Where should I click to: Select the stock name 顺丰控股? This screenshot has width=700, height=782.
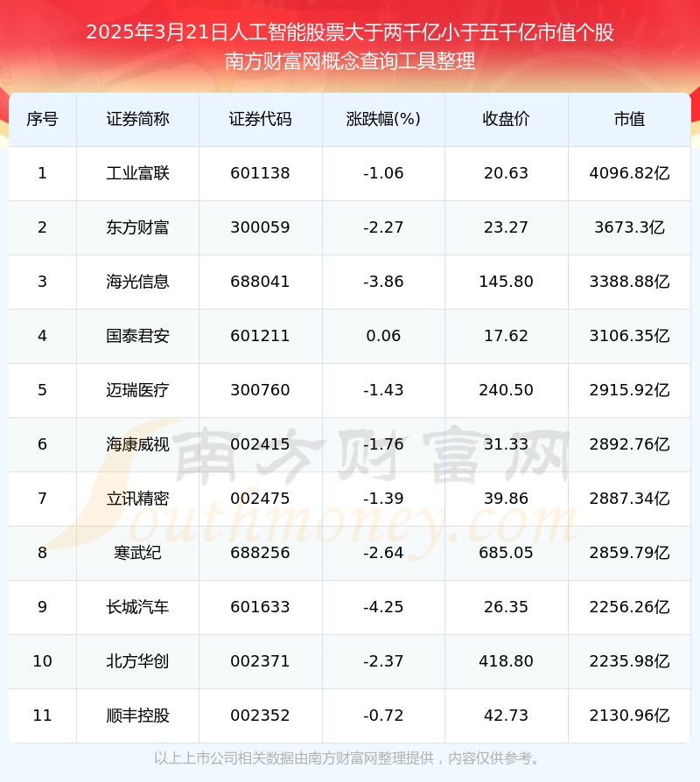coord(137,716)
